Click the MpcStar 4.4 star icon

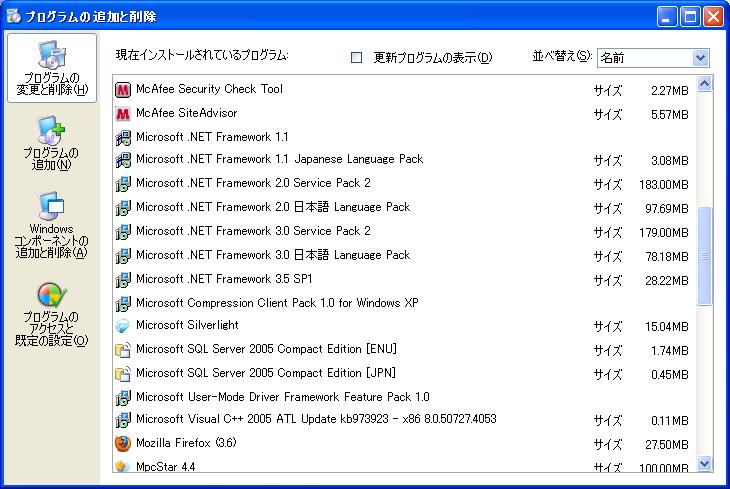[122, 466]
